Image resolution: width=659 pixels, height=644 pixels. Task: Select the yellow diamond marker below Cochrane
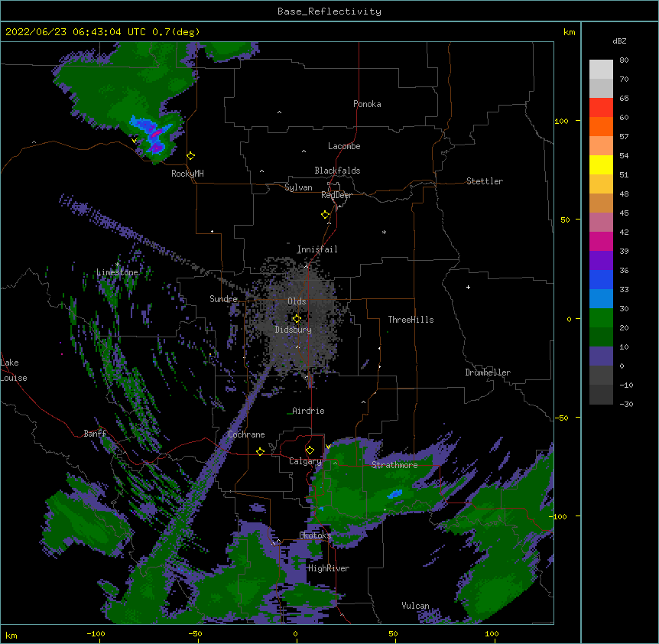pyautogui.click(x=260, y=451)
